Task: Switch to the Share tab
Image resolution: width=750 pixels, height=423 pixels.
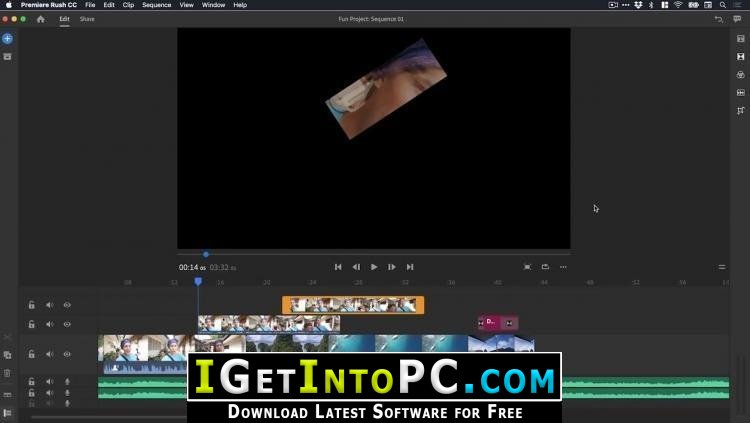Action: [x=87, y=19]
